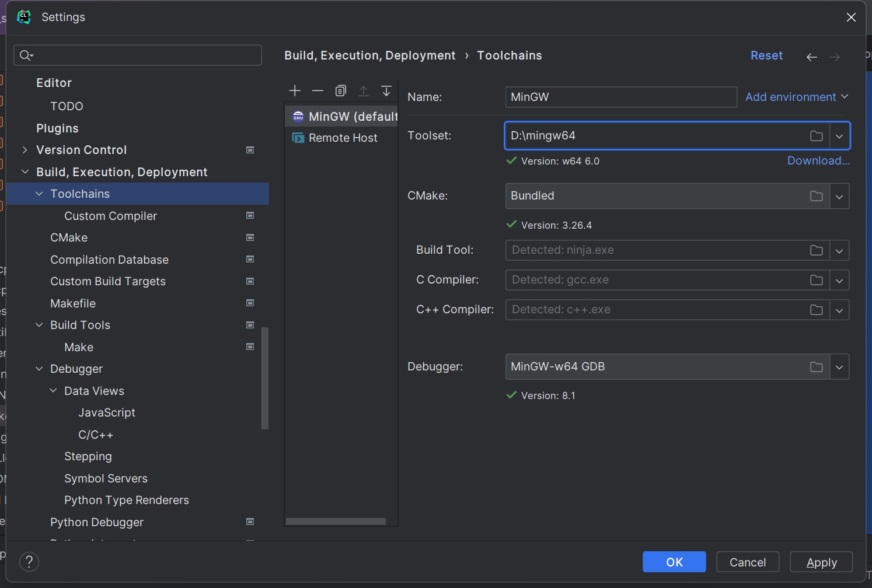The height and width of the screenshot is (588, 872).
Task: Collapse Data Views tree node
Action: pos(53,391)
